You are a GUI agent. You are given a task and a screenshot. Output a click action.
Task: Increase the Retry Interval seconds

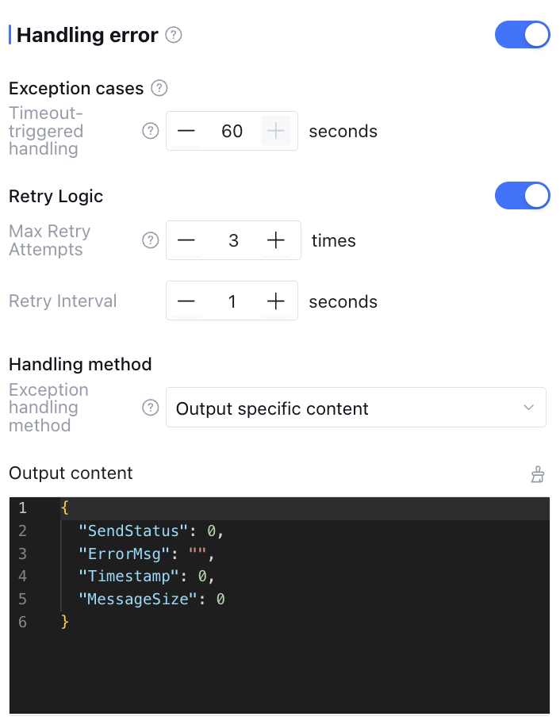click(x=276, y=301)
